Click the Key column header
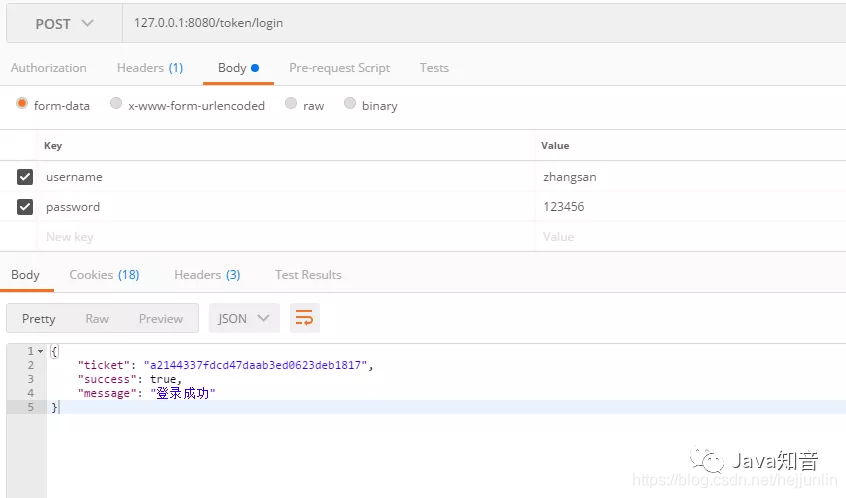 [53, 146]
